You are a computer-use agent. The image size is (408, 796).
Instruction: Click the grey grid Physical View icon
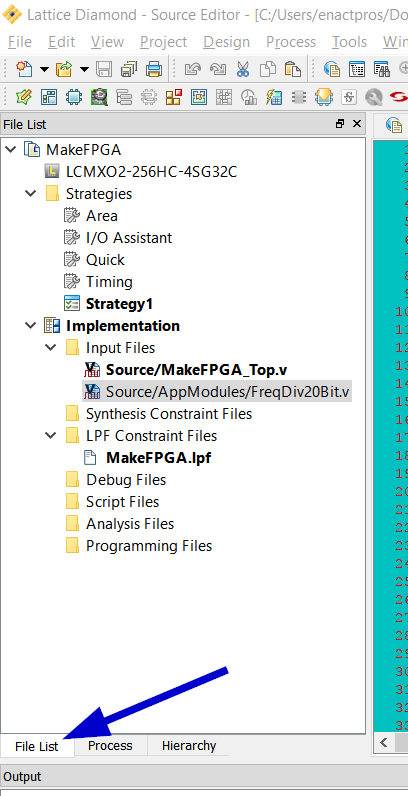tap(224, 96)
